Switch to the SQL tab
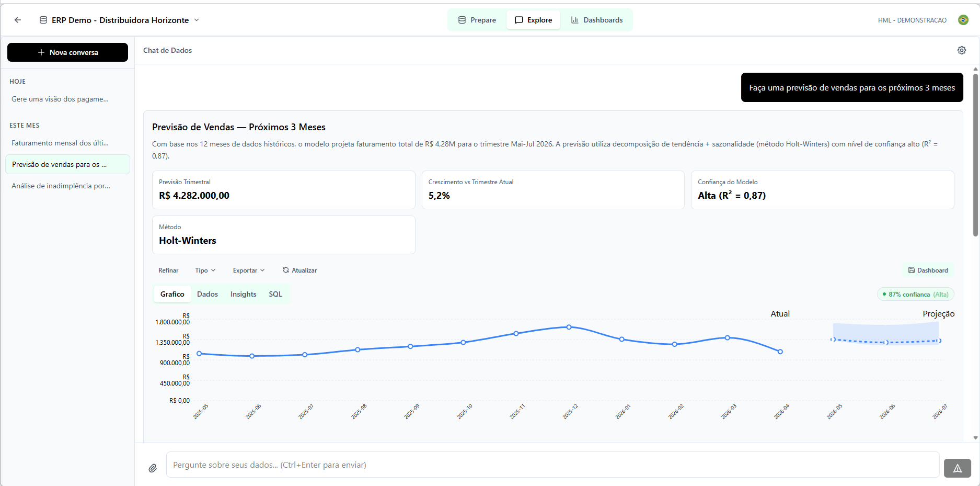Image resolution: width=980 pixels, height=486 pixels. [x=275, y=294]
